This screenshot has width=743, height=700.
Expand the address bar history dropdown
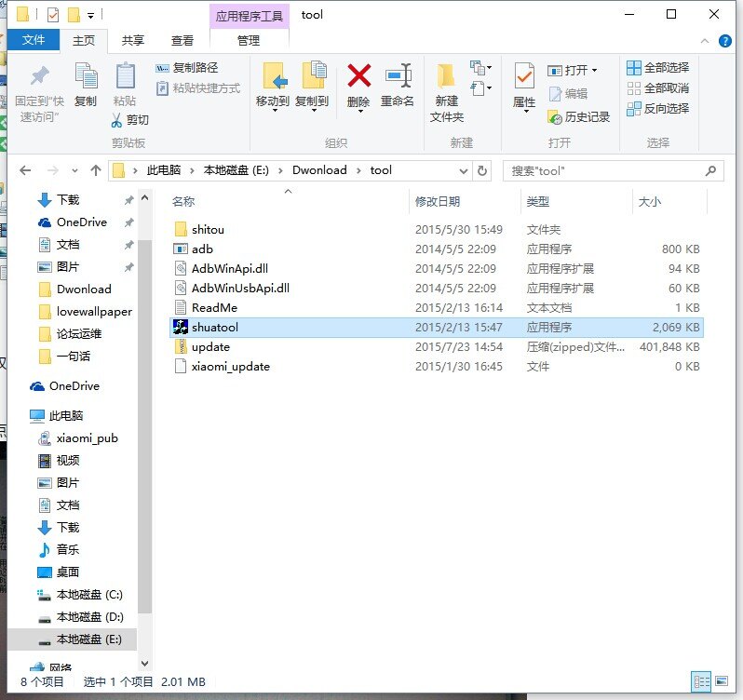point(463,170)
